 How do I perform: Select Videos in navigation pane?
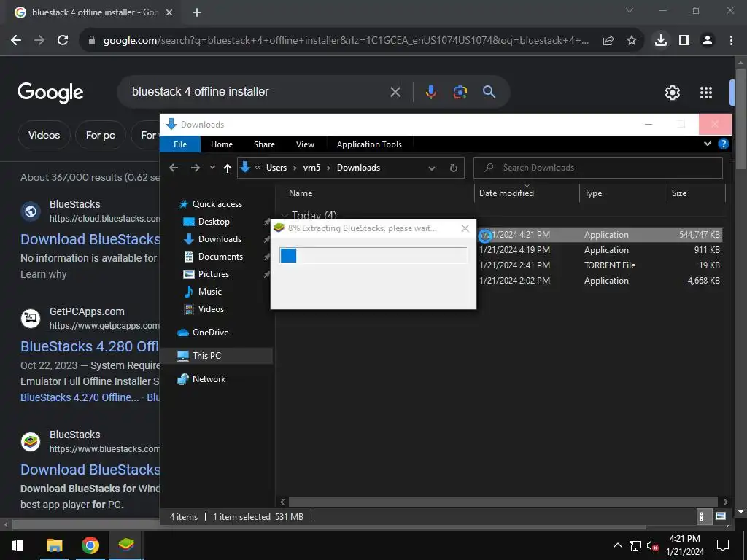(211, 309)
